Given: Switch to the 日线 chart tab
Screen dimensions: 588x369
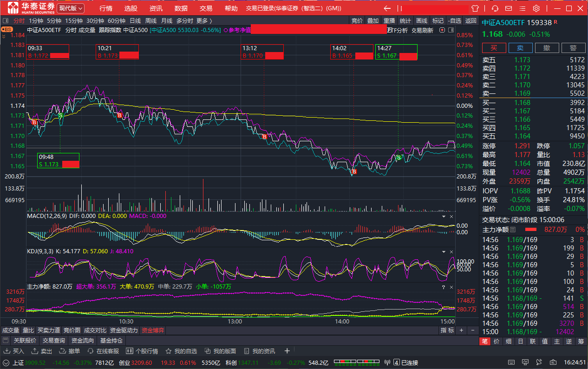Looking at the screenshot, I should click(x=135, y=20).
